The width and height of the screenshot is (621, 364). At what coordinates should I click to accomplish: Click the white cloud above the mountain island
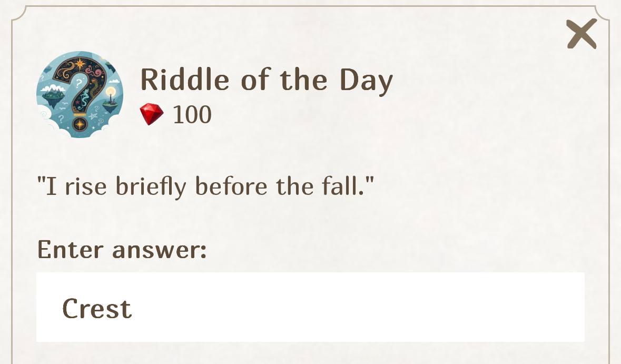coord(52,88)
